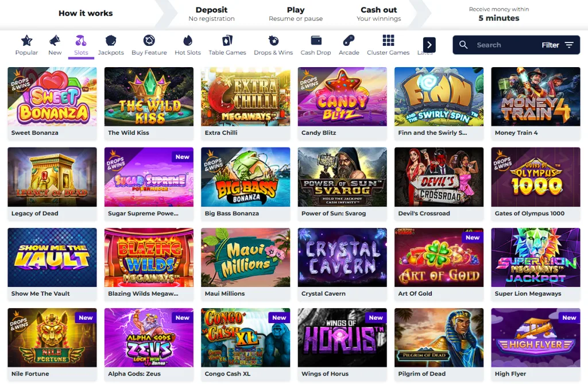Click the Jackpots category icon
Image resolution: width=588 pixels, height=384 pixels.
click(x=111, y=41)
